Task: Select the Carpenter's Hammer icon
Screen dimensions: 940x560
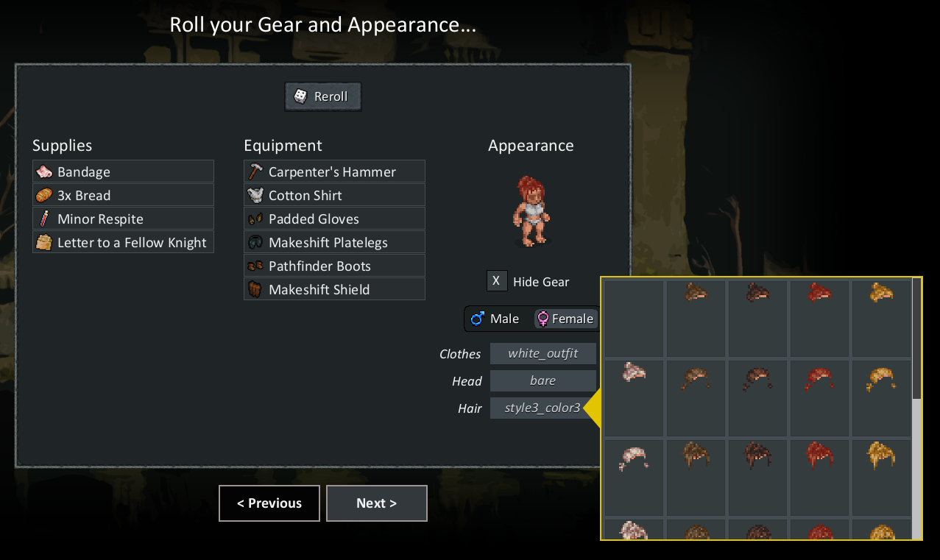Action: coord(255,171)
